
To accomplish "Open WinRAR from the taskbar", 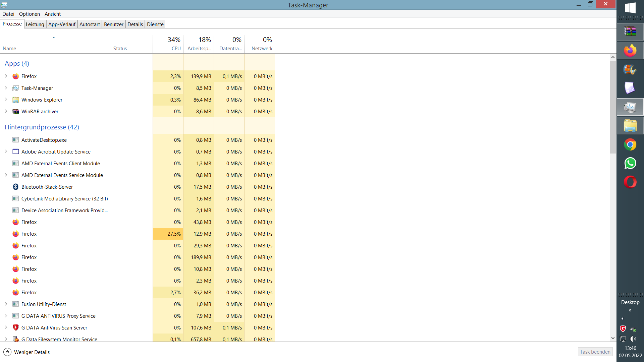I will pyautogui.click(x=630, y=32).
